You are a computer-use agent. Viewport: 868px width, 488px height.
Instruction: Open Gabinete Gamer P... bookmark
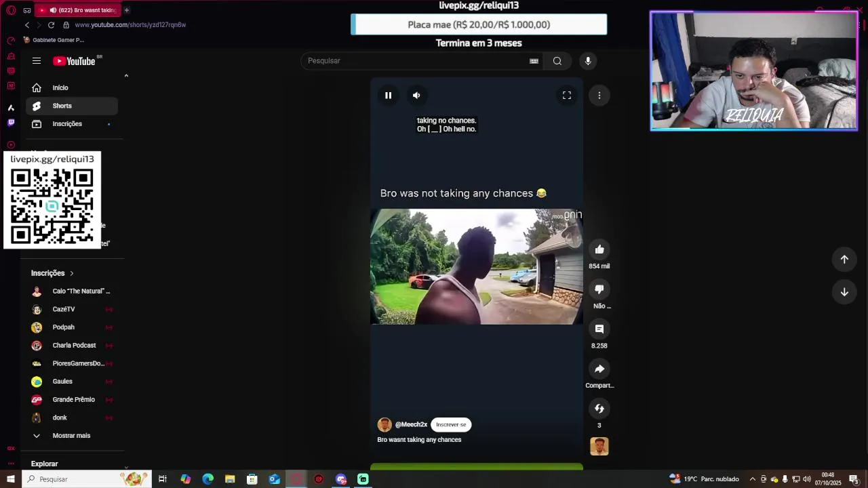pos(54,40)
